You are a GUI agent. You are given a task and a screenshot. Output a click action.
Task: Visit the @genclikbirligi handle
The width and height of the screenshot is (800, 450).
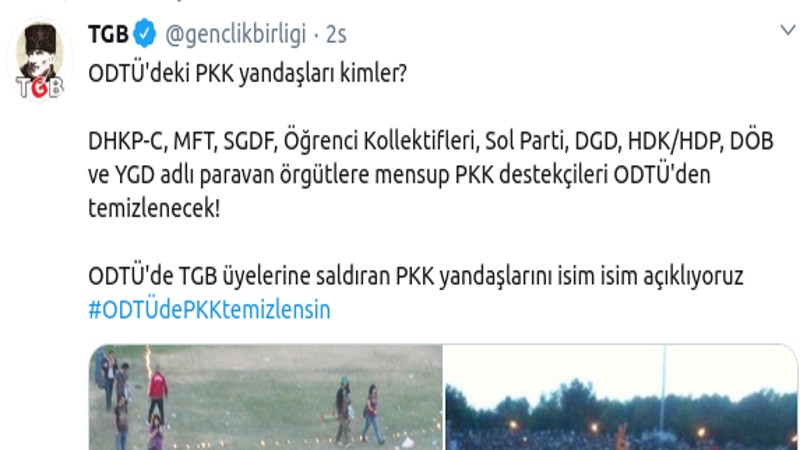tap(235, 35)
